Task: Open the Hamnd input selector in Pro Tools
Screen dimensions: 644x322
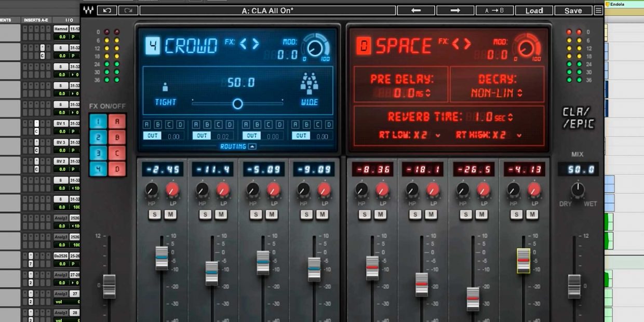Action: coord(61,29)
